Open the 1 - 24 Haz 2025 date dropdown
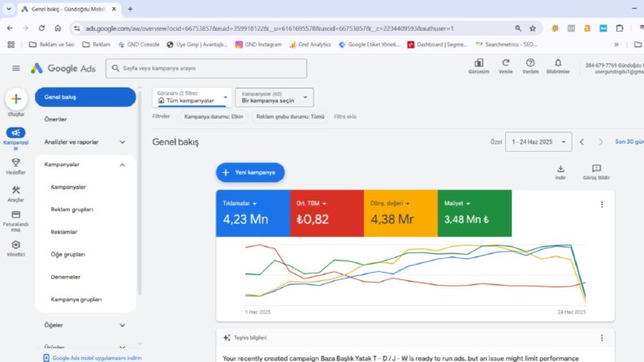The width and height of the screenshot is (644, 362). point(538,142)
